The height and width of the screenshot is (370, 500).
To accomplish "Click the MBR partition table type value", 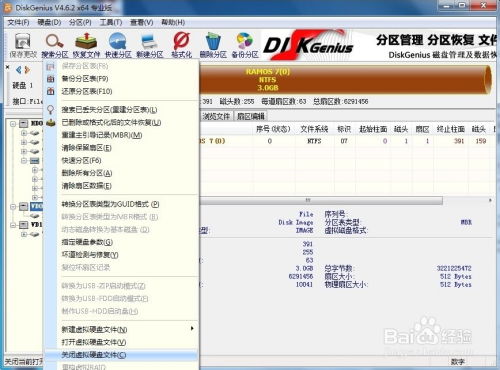I will pos(466,222).
